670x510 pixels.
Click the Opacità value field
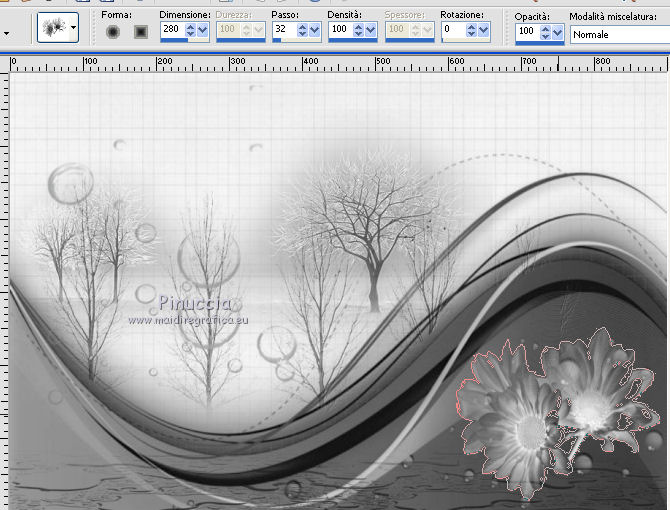[x=528, y=31]
